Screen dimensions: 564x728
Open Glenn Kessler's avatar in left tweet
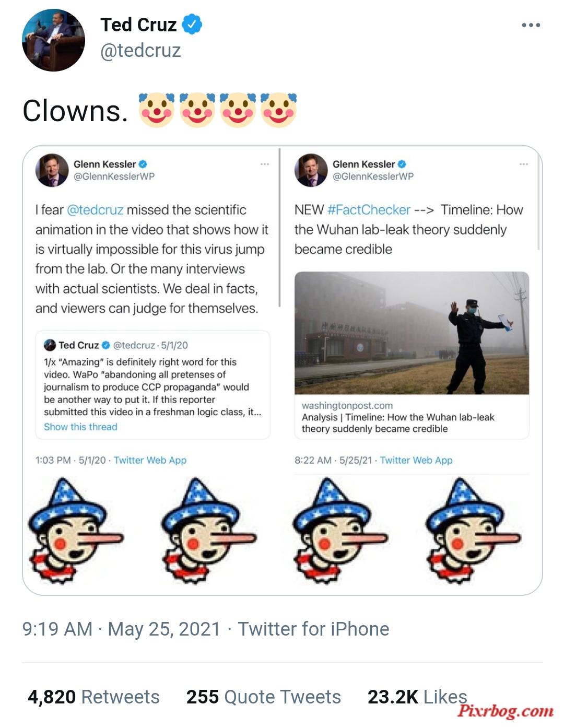pyautogui.click(x=52, y=170)
